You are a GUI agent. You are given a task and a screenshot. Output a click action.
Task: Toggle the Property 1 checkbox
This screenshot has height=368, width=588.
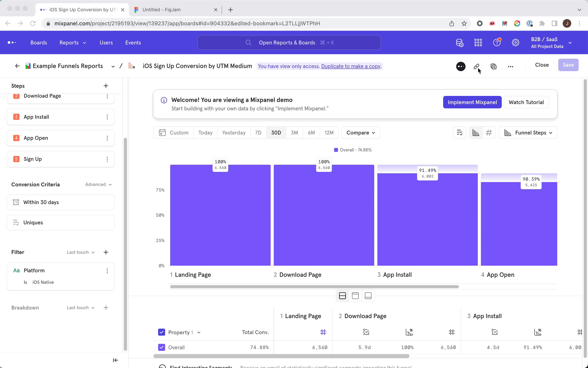click(x=161, y=332)
